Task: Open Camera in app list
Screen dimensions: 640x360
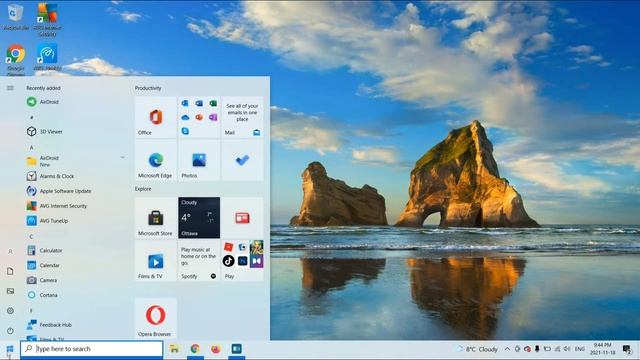Action: click(x=76, y=280)
